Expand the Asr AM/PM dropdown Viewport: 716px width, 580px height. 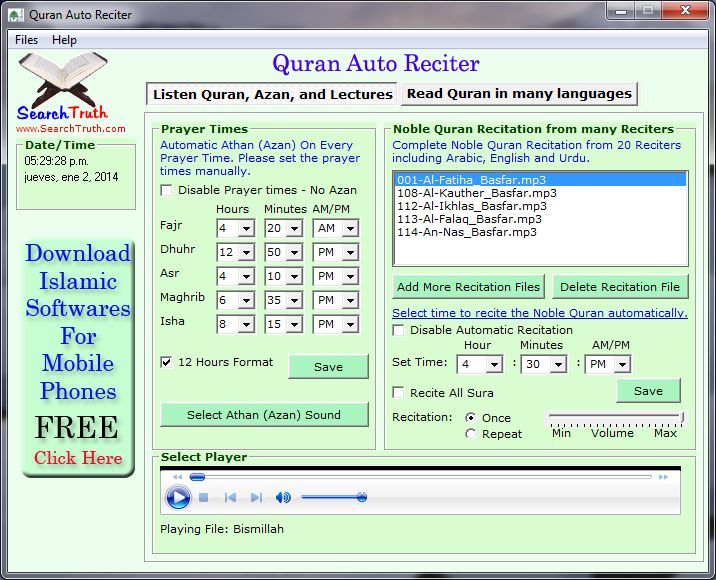tap(350, 276)
